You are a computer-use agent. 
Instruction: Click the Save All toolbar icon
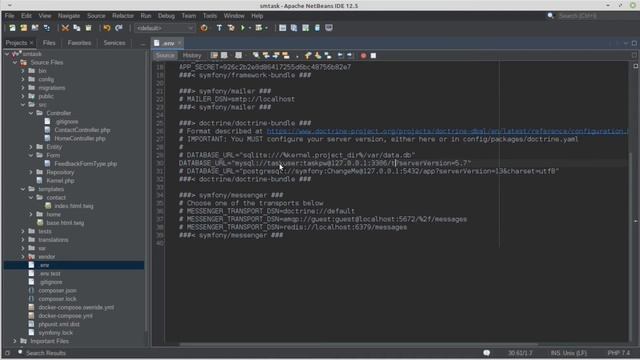(47, 28)
